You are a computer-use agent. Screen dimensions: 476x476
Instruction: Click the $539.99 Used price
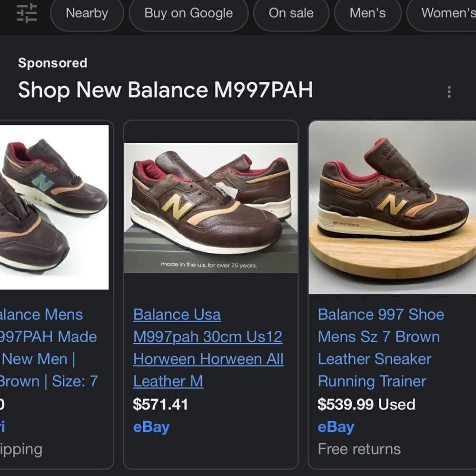[x=366, y=404]
